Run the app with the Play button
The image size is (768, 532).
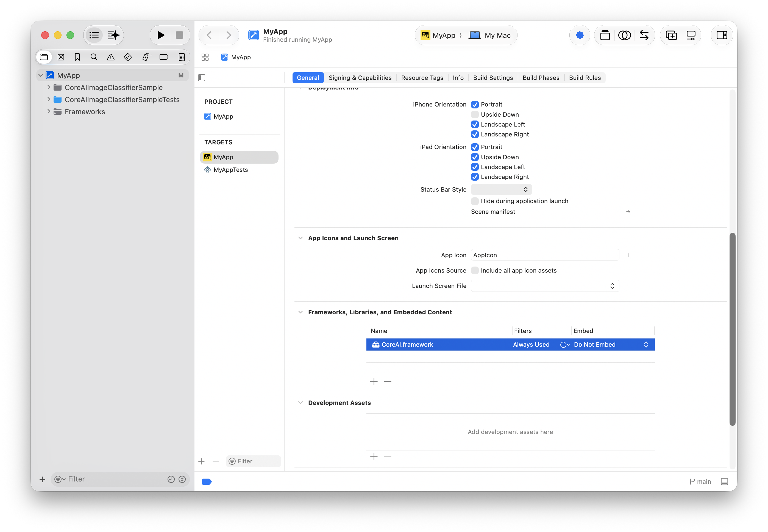(160, 35)
